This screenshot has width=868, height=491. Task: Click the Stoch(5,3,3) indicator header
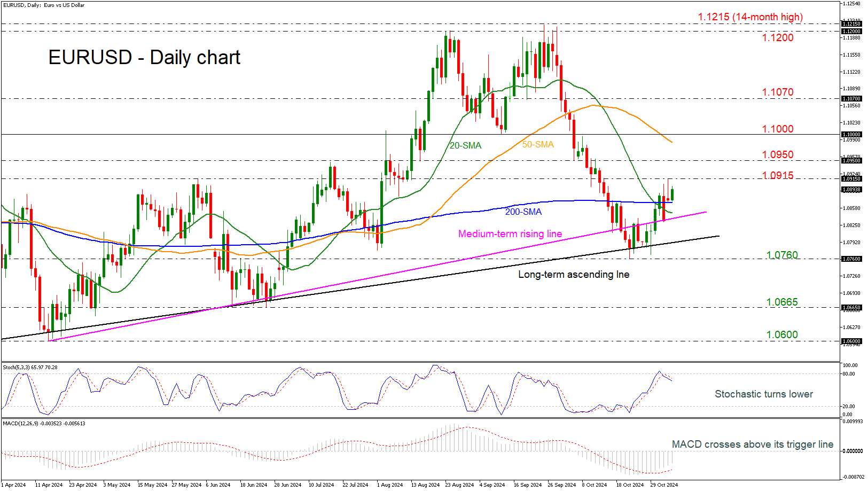[30, 368]
